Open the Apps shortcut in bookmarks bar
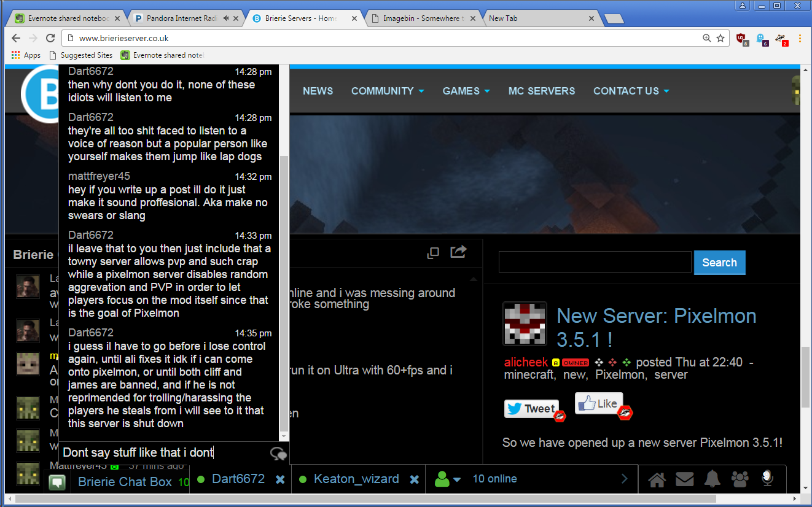The width and height of the screenshot is (812, 507). [x=26, y=55]
